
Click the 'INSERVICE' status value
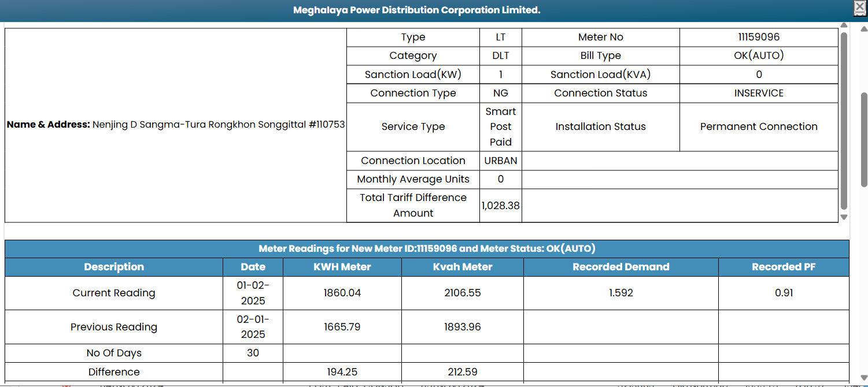coord(759,94)
